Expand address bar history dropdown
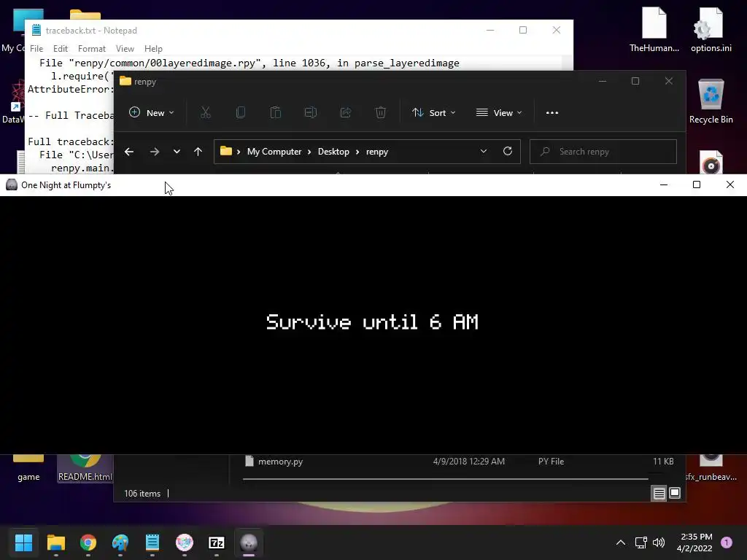 coord(484,151)
